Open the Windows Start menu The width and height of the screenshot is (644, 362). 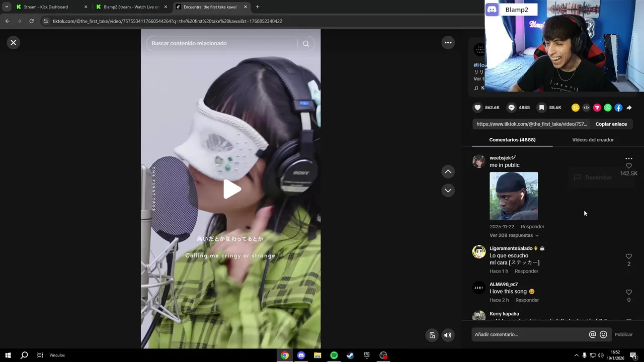tap(8, 355)
